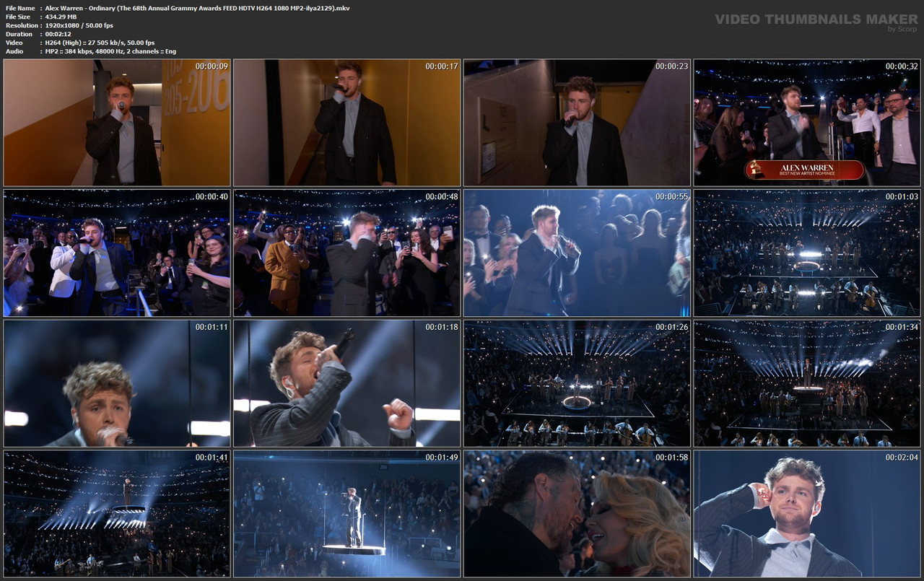Screen dimensions: 924x581
Task: Open the thumbnail stamped 00:00:09
Action: [117, 123]
